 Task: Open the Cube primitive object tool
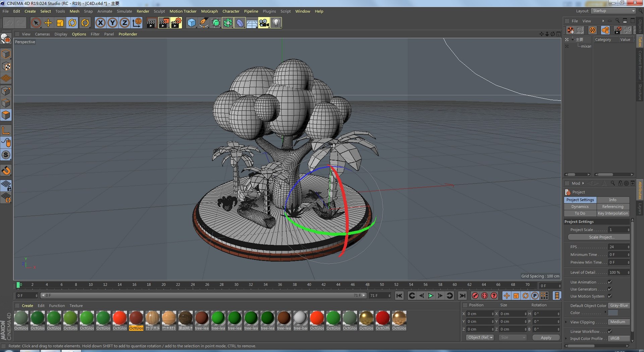191,23
